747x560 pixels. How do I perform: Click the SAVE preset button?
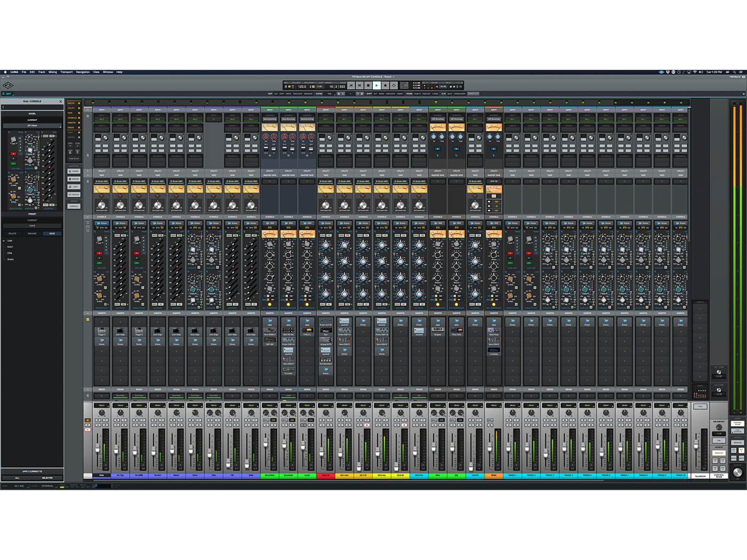pyautogui.click(x=51, y=234)
